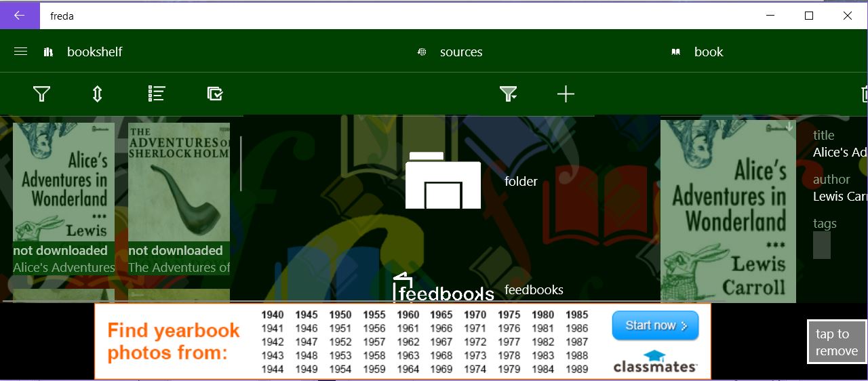Screen dimensions: 868x381
Task: Click Find yearbook photos ad text
Action: (174, 341)
